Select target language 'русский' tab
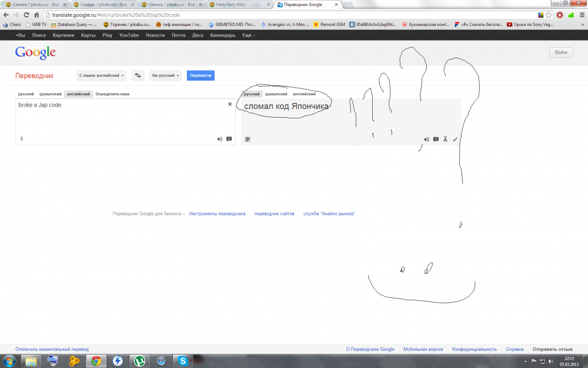This screenshot has width=588, height=368. [x=252, y=94]
